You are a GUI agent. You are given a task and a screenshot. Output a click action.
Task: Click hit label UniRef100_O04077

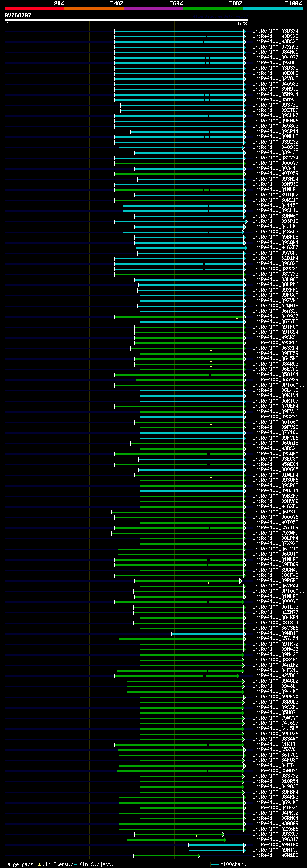tap(275, 57)
